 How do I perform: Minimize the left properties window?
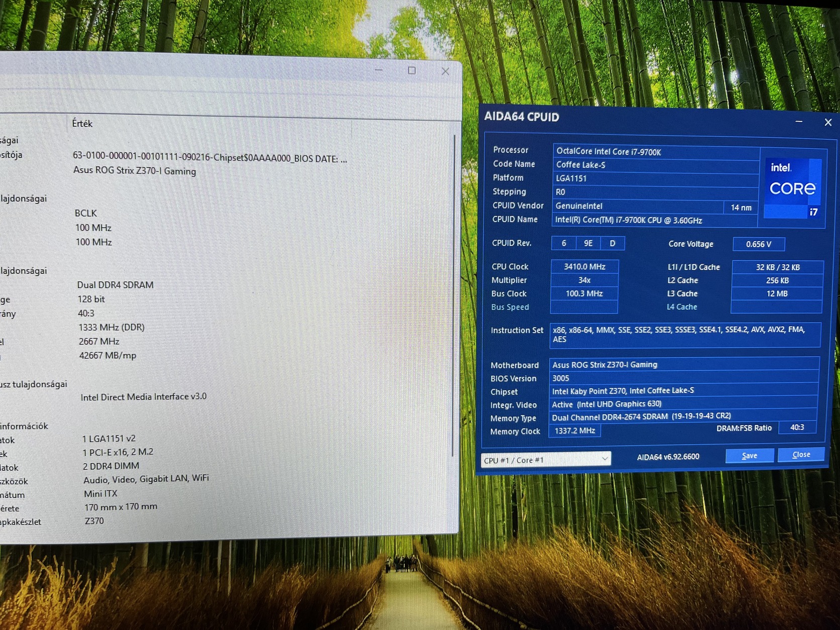[379, 70]
